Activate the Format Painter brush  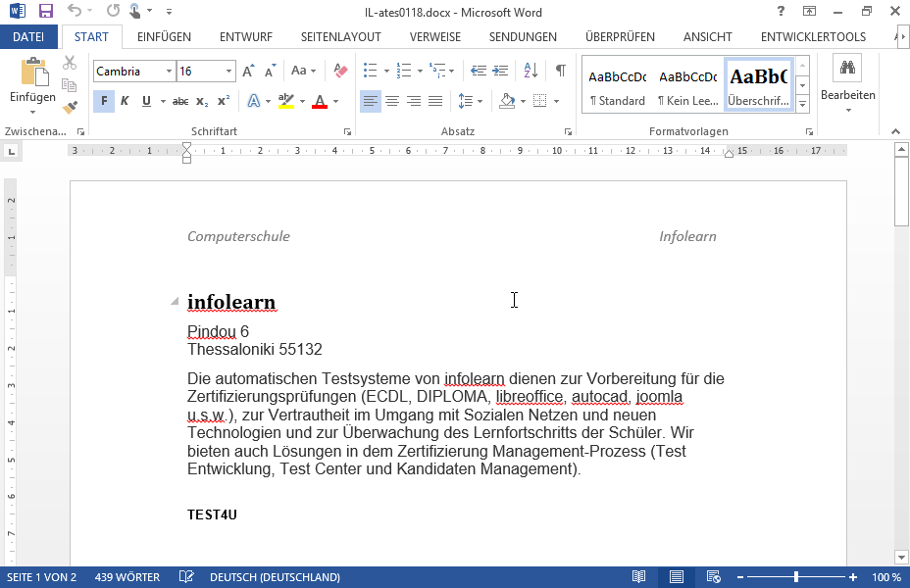coord(69,107)
